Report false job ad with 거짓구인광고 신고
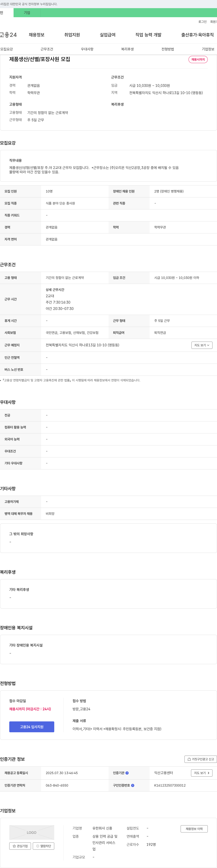The width and height of the screenshot is (217, 868). tap(200, 759)
